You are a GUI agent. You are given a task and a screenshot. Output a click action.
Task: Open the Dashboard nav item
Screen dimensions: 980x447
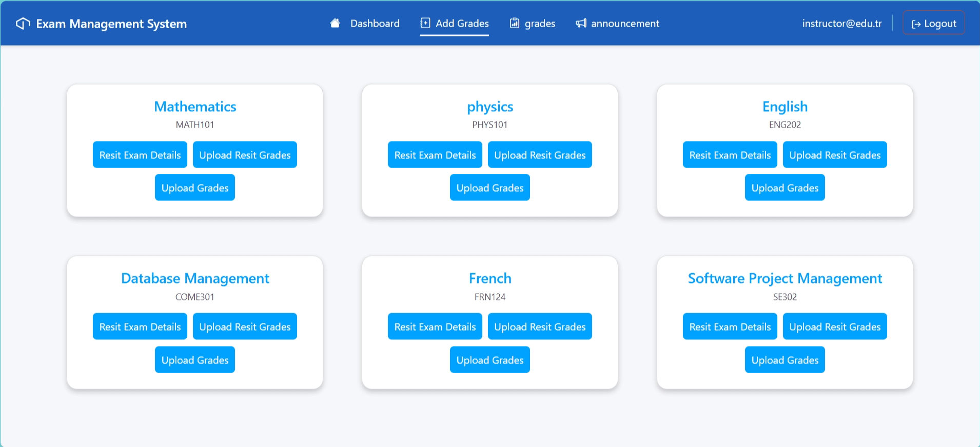(x=365, y=23)
